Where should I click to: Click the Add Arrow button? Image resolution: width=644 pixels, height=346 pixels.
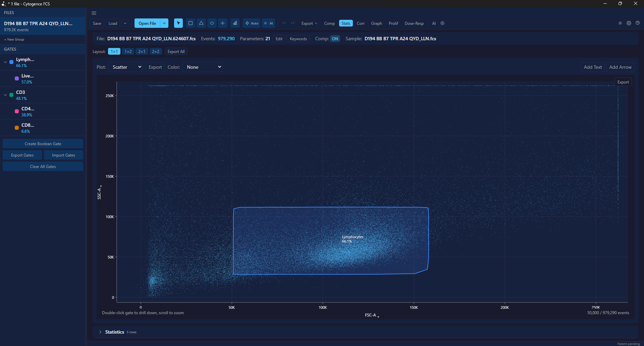coord(620,67)
